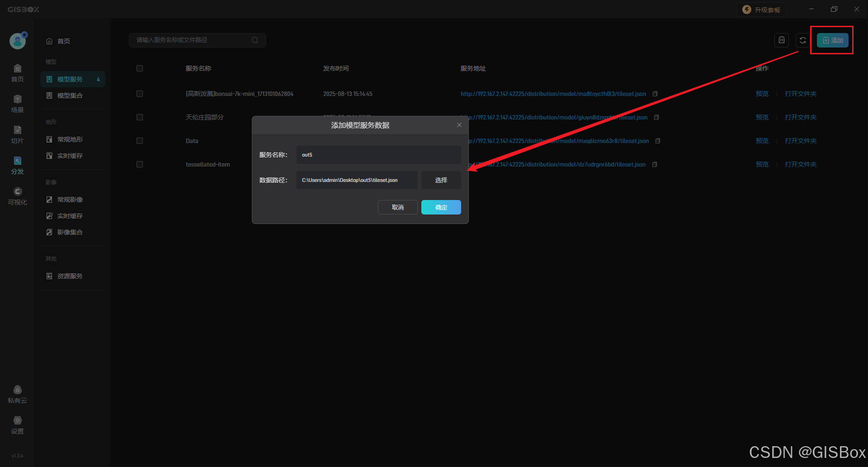Select 常规影像 in the side menu
The height and width of the screenshot is (467, 868).
click(x=73, y=200)
